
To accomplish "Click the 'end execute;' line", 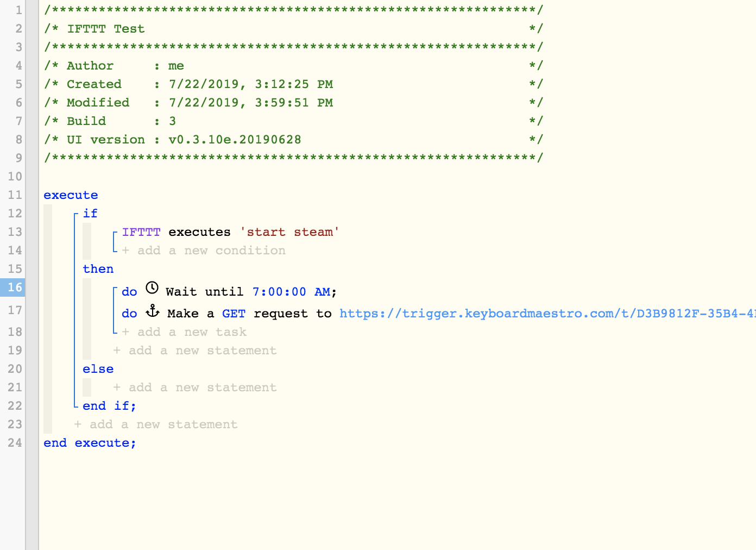I will tap(90, 443).
